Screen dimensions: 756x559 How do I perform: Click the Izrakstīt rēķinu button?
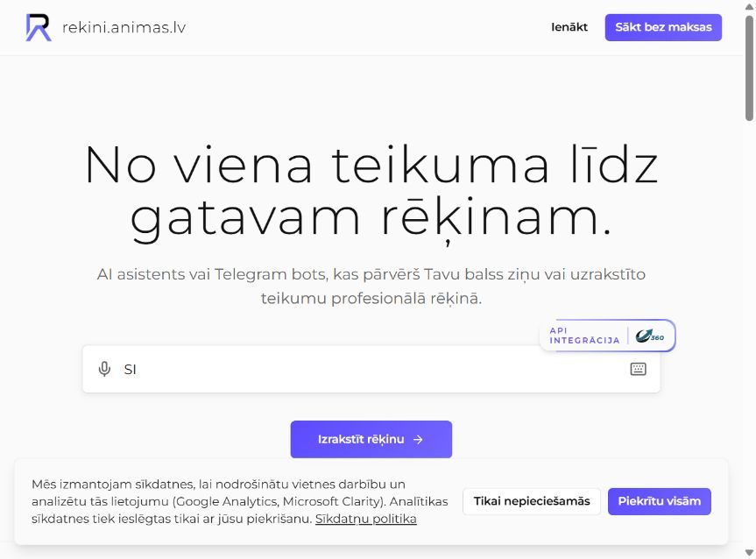[x=371, y=439]
